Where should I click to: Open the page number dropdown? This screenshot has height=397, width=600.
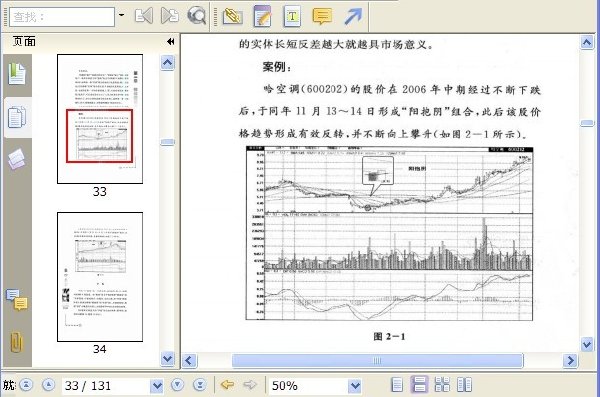coord(157,386)
